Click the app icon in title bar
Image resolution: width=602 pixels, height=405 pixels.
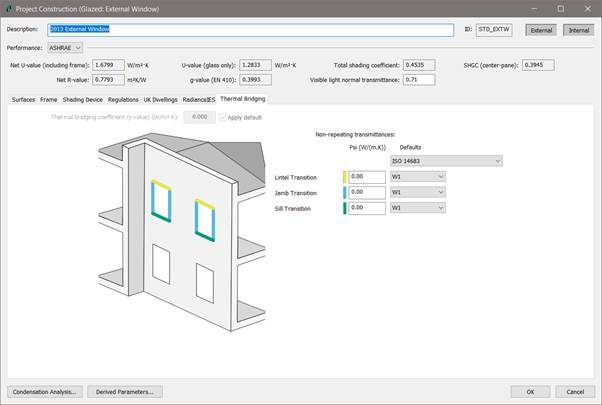tap(9, 8)
